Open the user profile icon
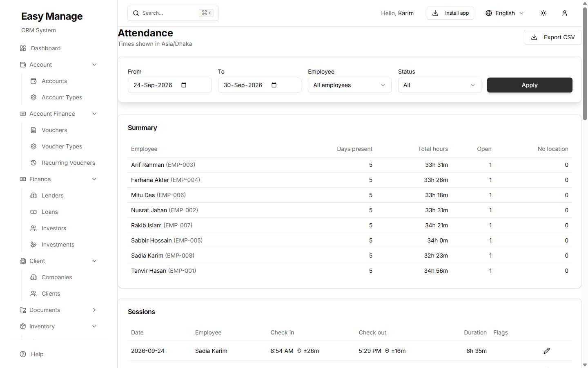The image size is (588, 368). click(x=565, y=13)
